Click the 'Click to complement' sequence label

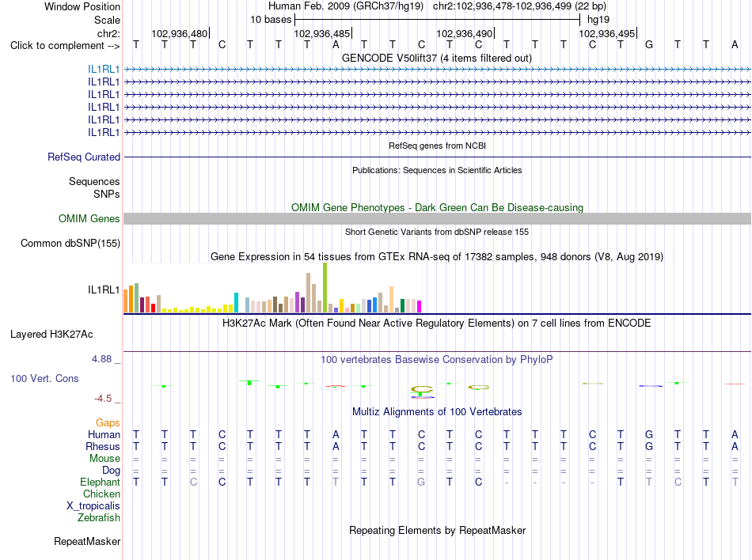tap(65, 46)
